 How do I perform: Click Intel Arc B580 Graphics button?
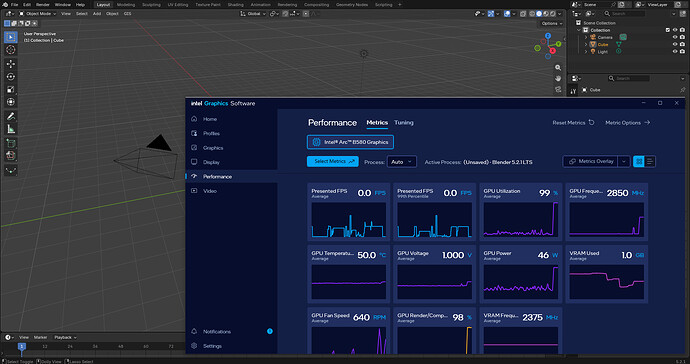pyautogui.click(x=350, y=142)
